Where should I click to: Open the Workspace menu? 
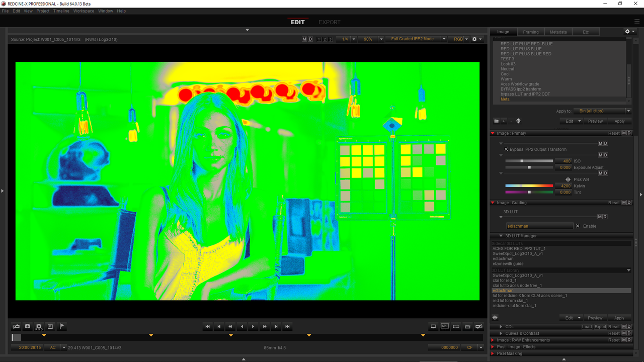coord(84,11)
